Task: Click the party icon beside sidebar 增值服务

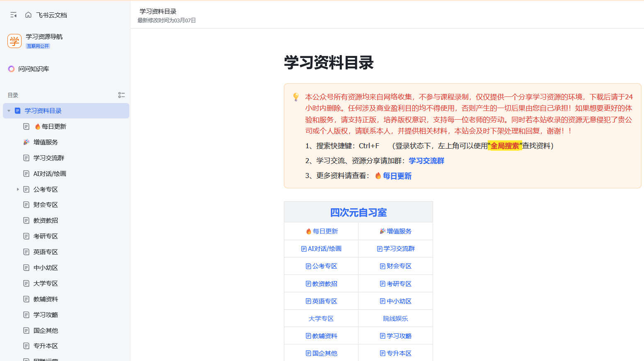Action: point(26,142)
